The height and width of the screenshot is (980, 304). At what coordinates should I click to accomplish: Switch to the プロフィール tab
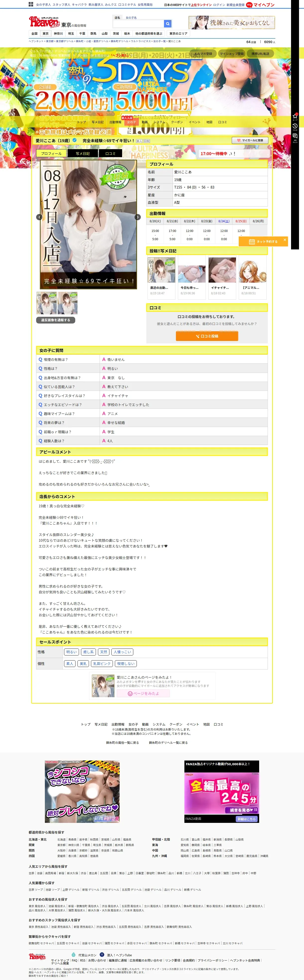coord(51,153)
